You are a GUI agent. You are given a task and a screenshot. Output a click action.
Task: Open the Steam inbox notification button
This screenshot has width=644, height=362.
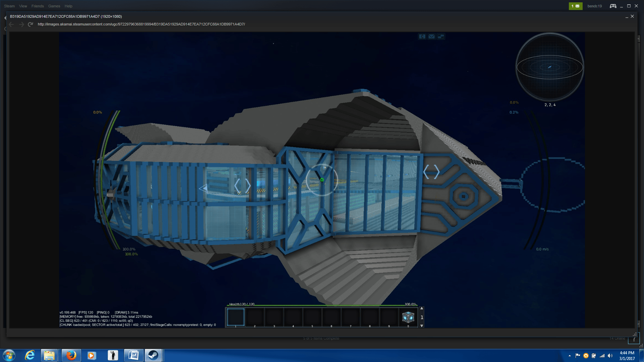pyautogui.click(x=575, y=6)
